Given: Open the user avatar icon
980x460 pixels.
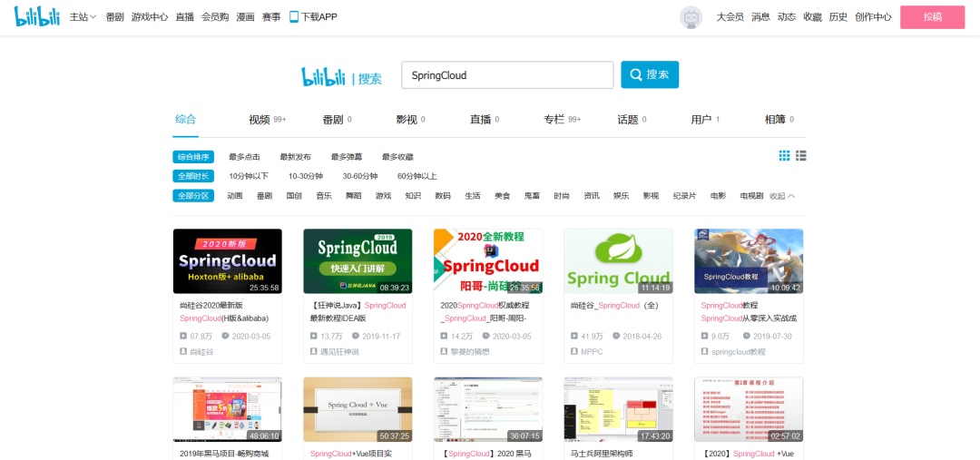Looking at the screenshot, I should click(x=691, y=17).
